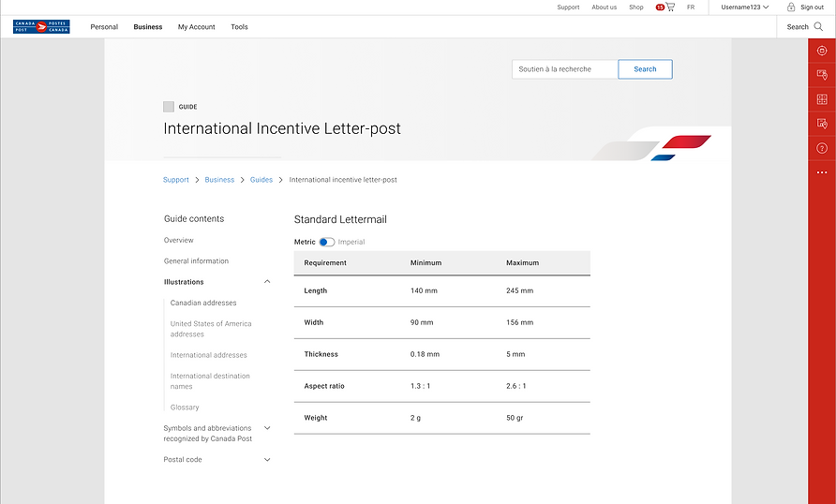Open International destination names sub-item
The image size is (836, 504).
[210, 381]
